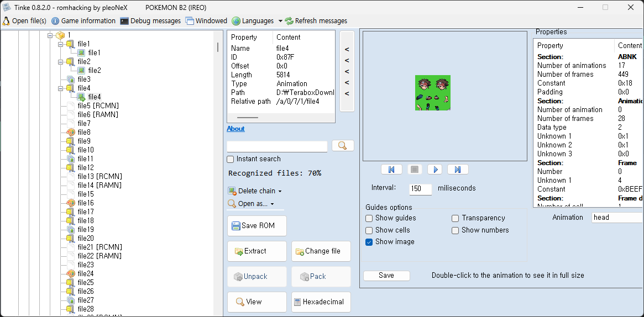This screenshot has height=317, width=644.
Task: Click the file9 pack icon
Action: [x=70, y=141]
